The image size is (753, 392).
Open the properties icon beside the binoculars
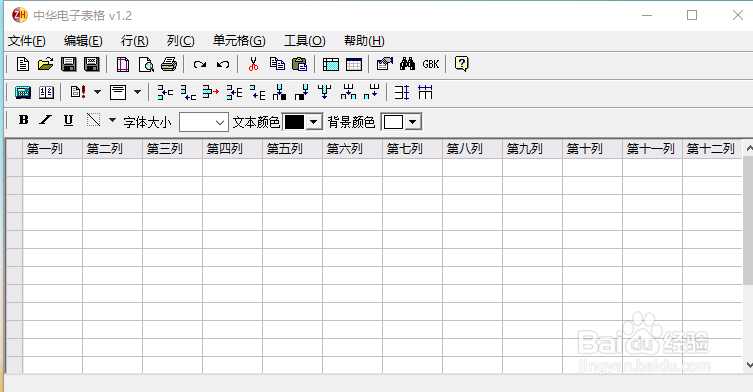point(385,64)
